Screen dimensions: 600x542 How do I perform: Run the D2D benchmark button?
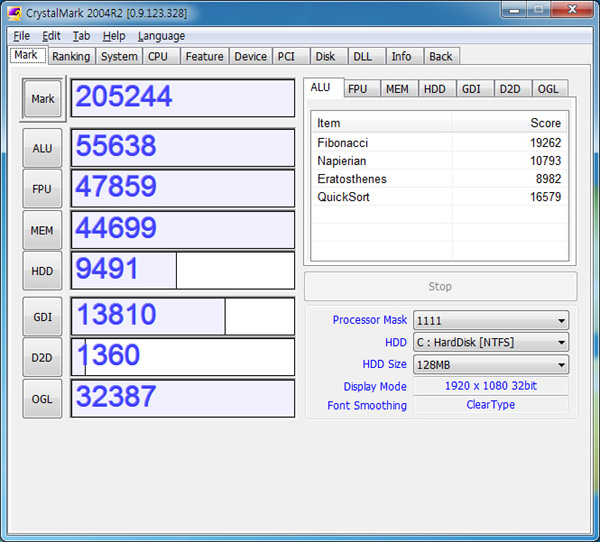click(42, 358)
